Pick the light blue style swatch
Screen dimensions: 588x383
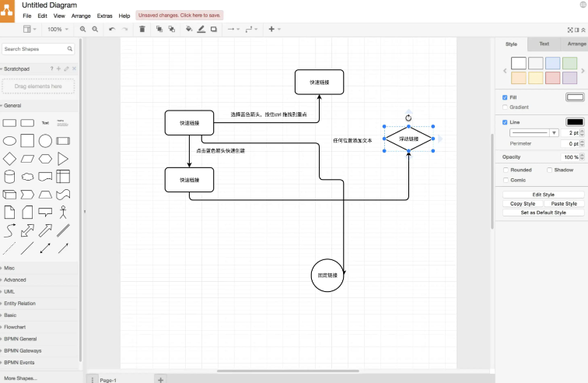(552, 63)
